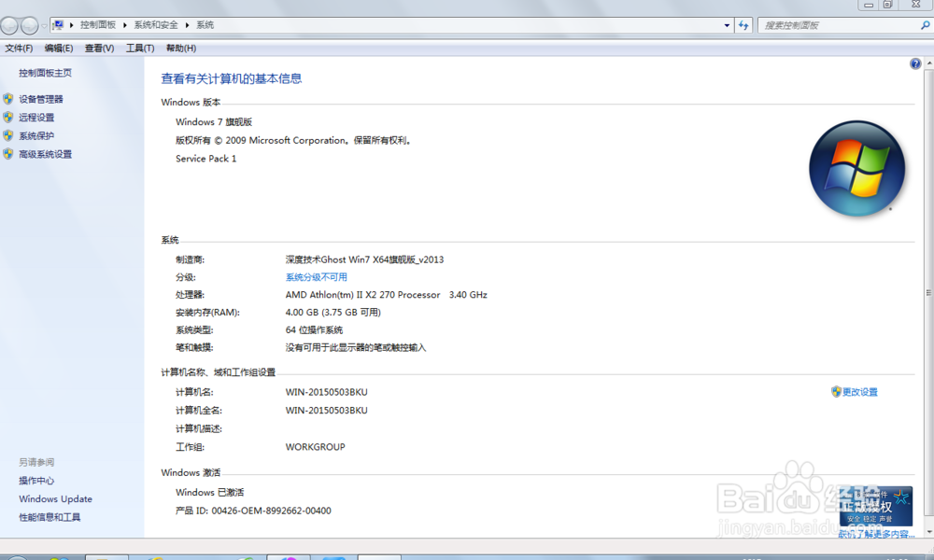The width and height of the screenshot is (934, 560).
Task: Click vertical scrollbar up arrow
Action: pos(928,63)
